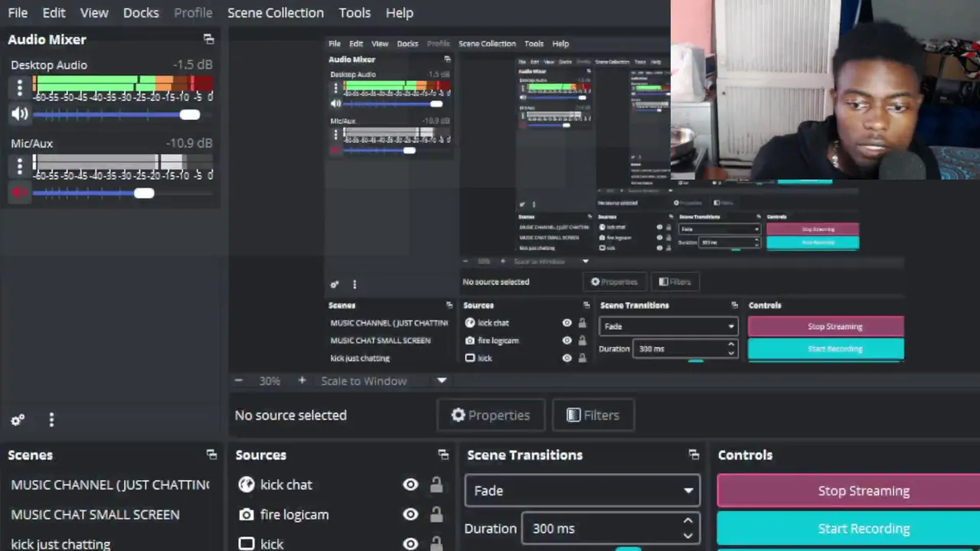Select the kick chat source
This screenshot has height=551, width=980.
pyautogui.click(x=286, y=484)
